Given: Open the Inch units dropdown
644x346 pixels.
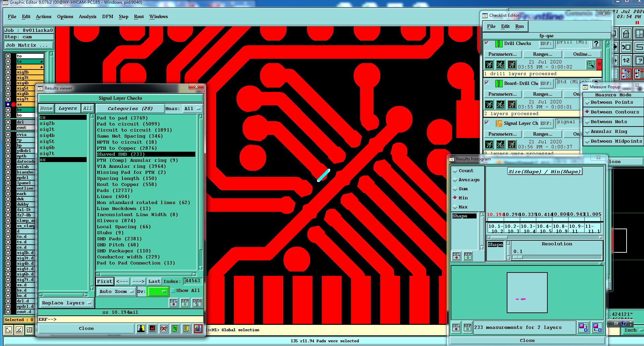Looking at the screenshot, I should (x=633, y=330).
